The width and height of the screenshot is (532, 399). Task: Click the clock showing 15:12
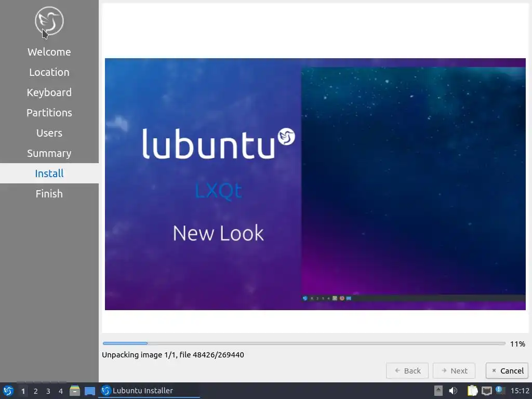[520, 391]
